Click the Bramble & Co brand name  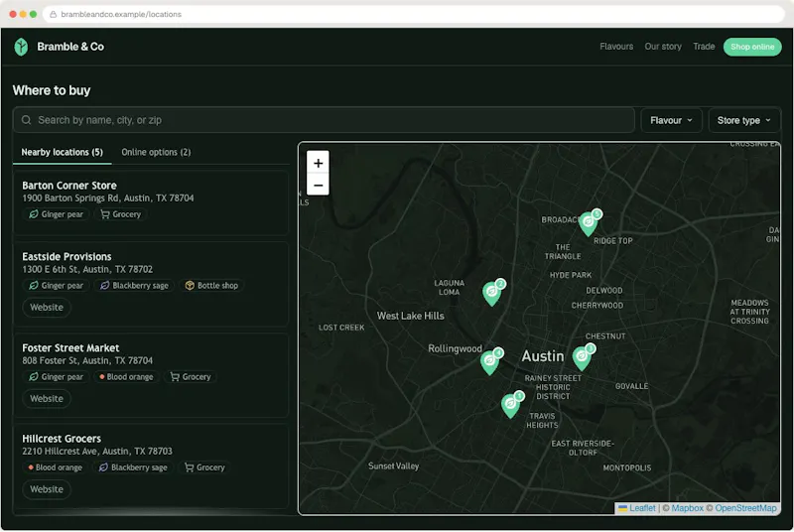(70, 47)
